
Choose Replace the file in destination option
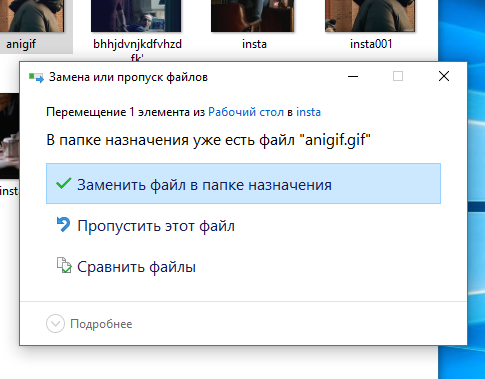click(x=243, y=184)
